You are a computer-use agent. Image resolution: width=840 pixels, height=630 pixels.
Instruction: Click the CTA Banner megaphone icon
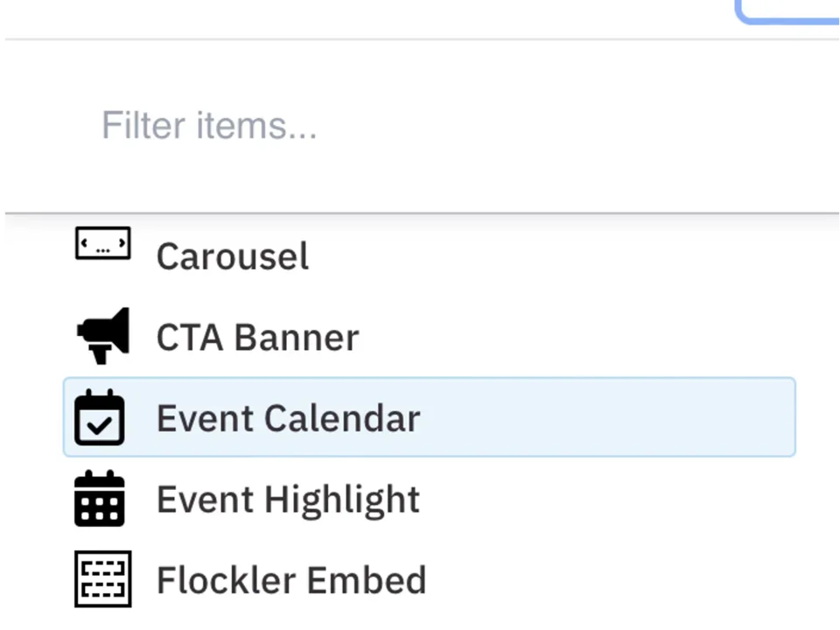pos(102,336)
